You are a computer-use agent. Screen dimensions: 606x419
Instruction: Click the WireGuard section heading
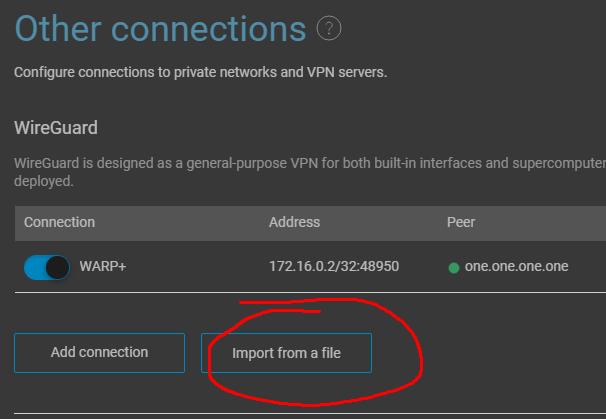56,128
